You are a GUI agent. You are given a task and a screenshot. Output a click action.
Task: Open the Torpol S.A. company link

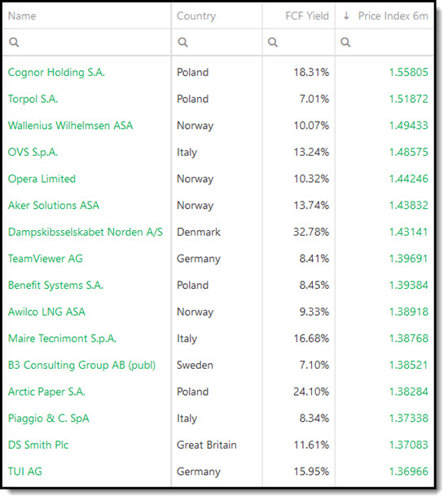[33, 99]
